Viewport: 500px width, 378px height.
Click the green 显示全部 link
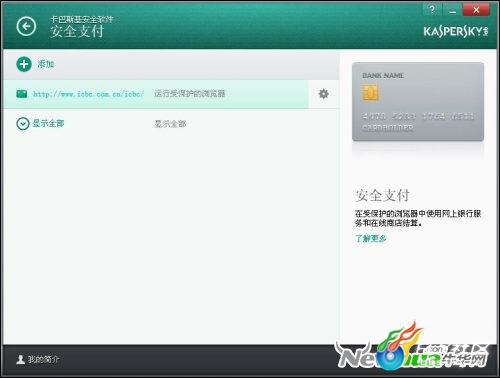(48, 123)
